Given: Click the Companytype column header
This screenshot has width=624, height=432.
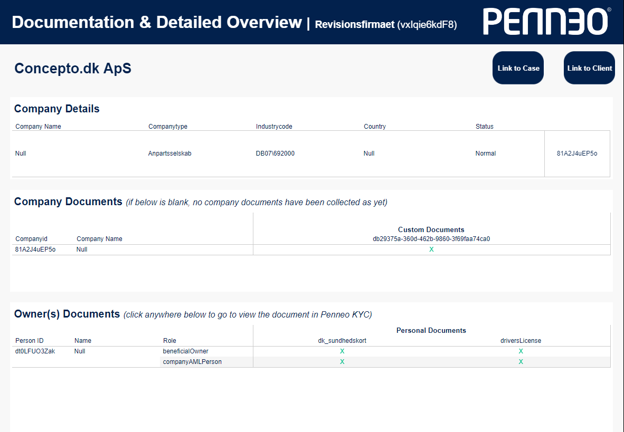Looking at the screenshot, I should (x=168, y=126).
